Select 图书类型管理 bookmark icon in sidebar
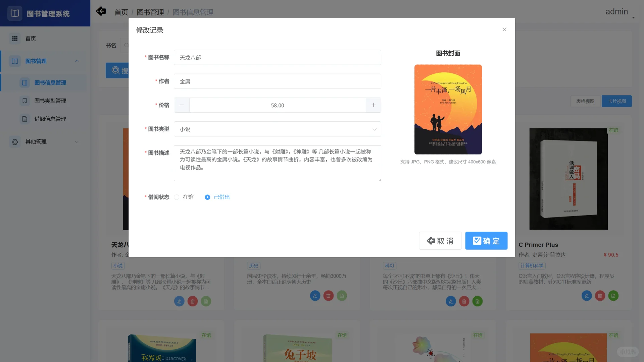 (x=25, y=101)
